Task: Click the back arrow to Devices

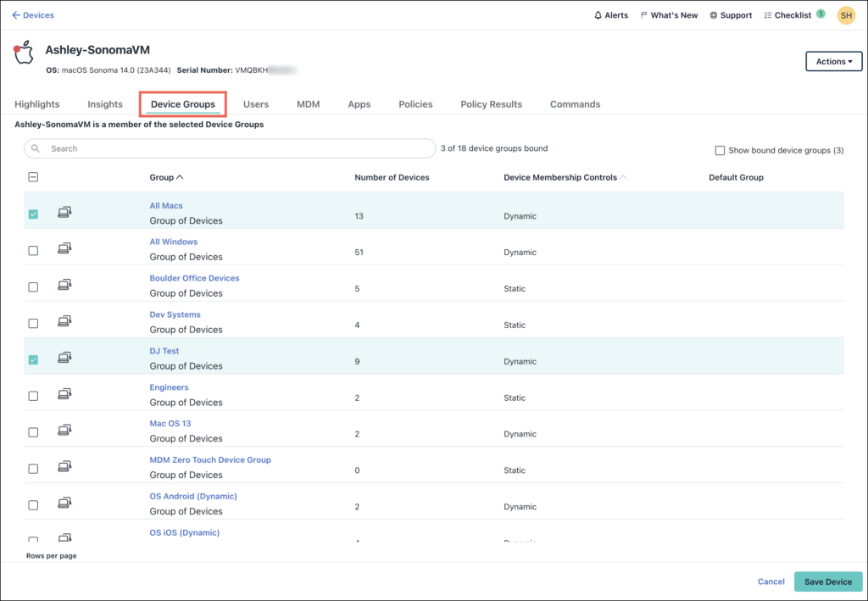Action: coord(16,15)
